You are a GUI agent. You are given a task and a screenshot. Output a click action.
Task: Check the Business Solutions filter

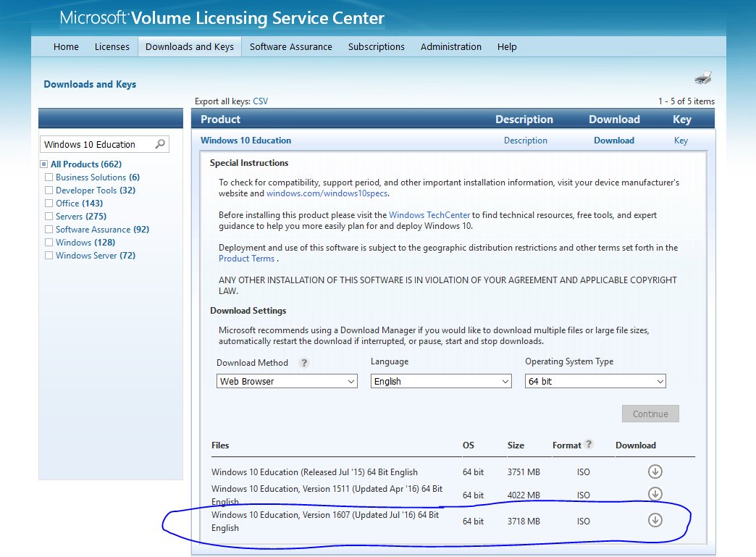pos(49,177)
